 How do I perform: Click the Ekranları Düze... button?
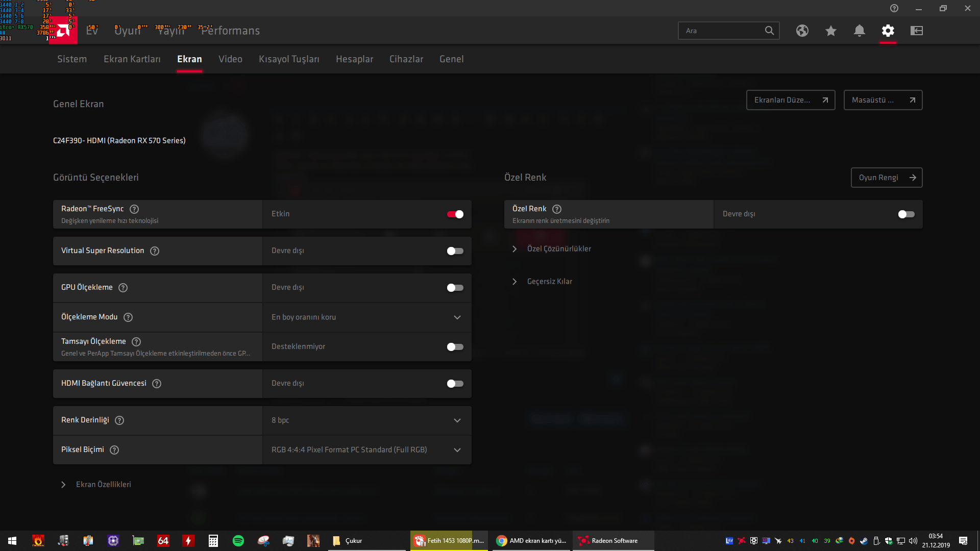(790, 100)
